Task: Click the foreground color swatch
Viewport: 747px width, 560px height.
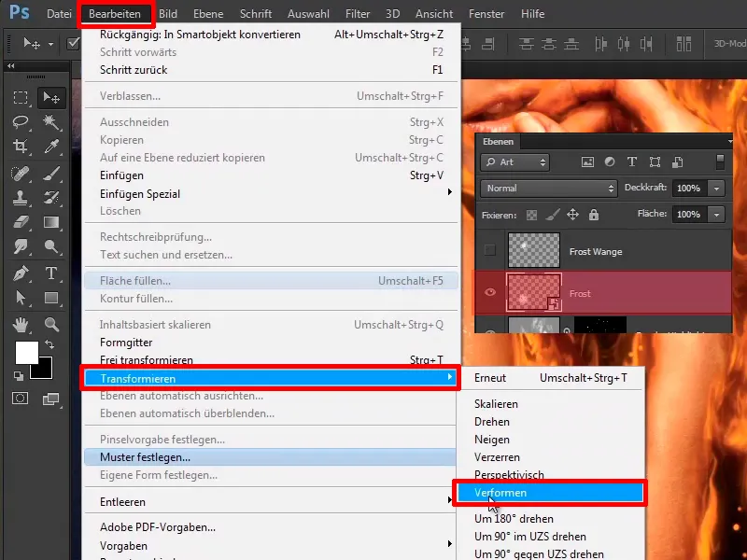Action: coord(27,353)
